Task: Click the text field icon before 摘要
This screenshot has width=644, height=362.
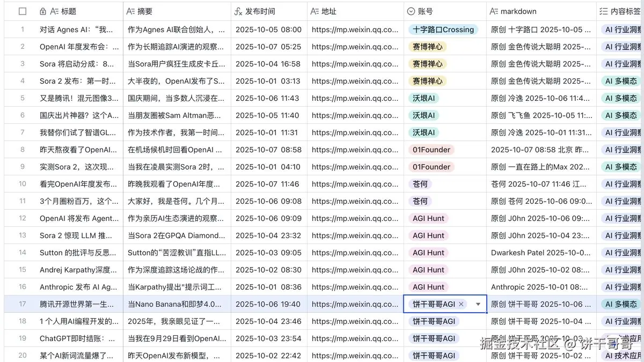Action: pyautogui.click(x=130, y=10)
